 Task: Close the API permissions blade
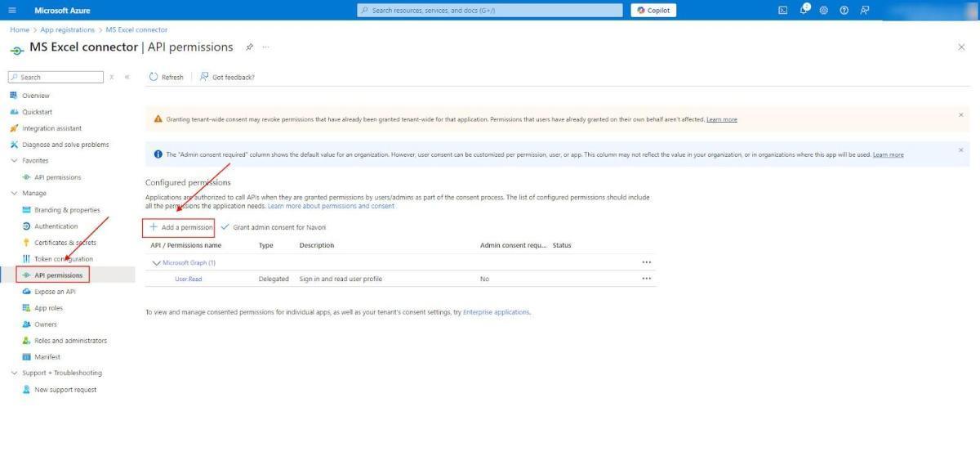coord(961,47)
